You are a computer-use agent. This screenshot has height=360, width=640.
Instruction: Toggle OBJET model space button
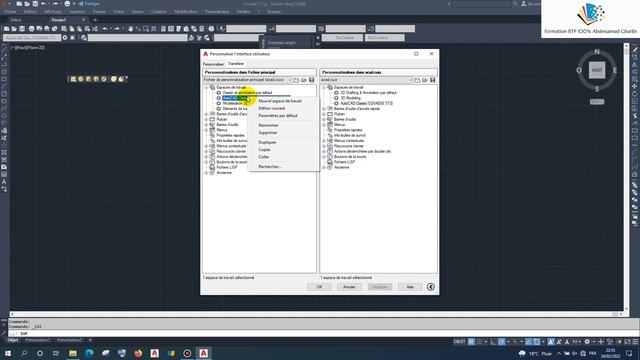(x=460, y=342)
